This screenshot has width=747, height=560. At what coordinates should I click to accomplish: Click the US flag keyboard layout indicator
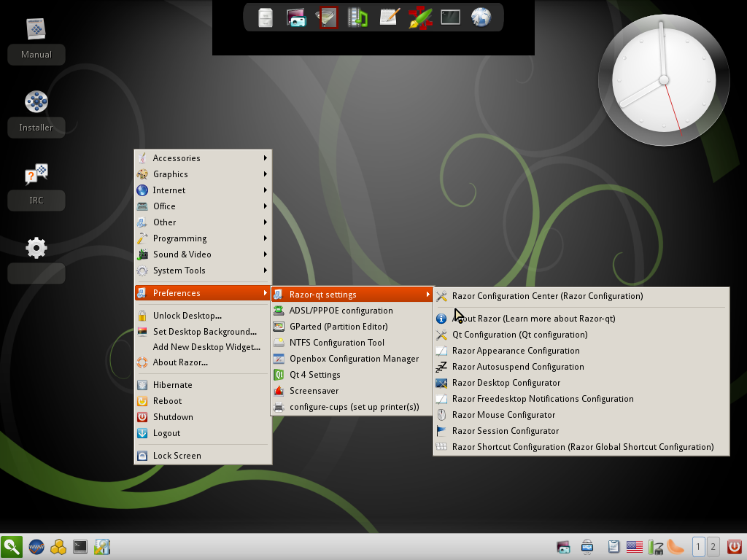click(x=634, y=547)
